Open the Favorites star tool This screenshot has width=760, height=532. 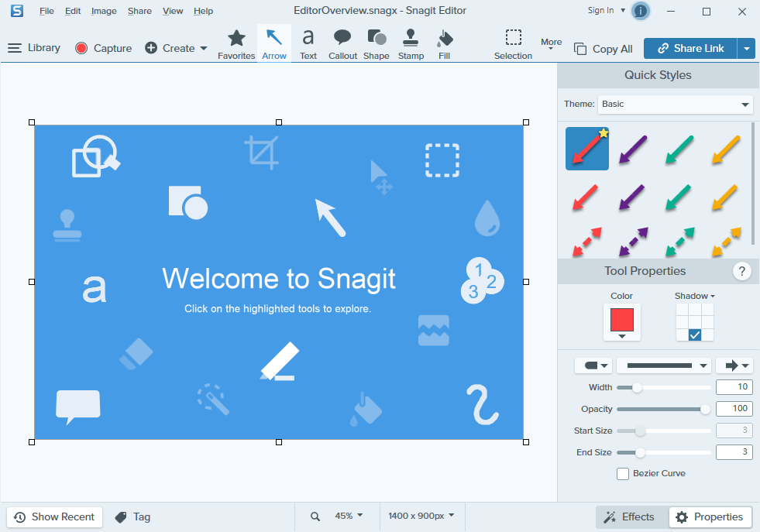tap(236, 44)
